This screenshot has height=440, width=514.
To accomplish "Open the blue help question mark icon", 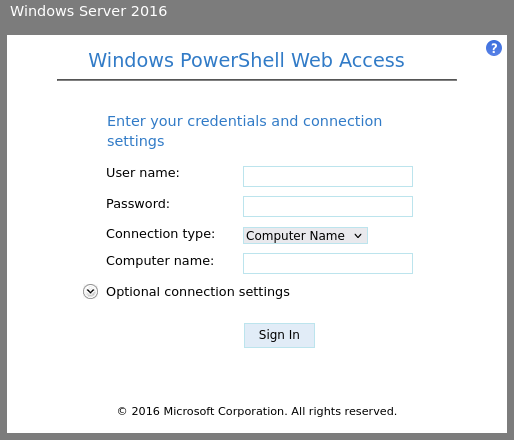I will pos(494,48).
